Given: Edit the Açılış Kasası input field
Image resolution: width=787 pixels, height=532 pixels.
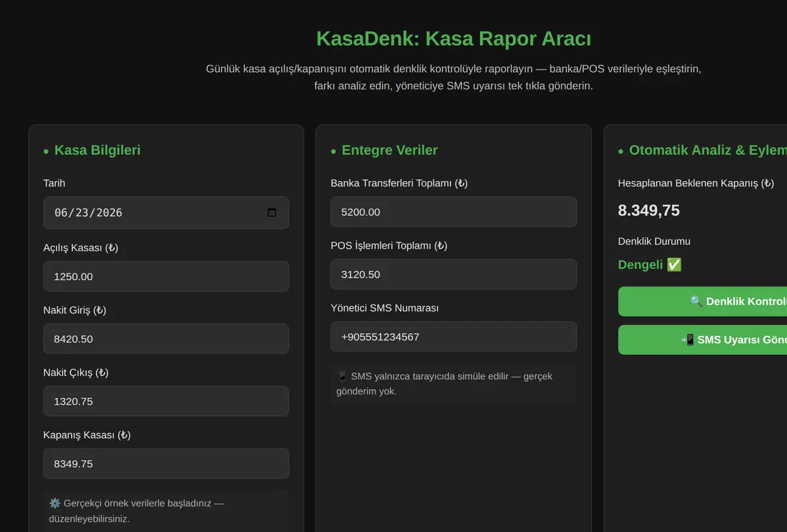Looking at the screenshot, I should (x=166, y=276).
